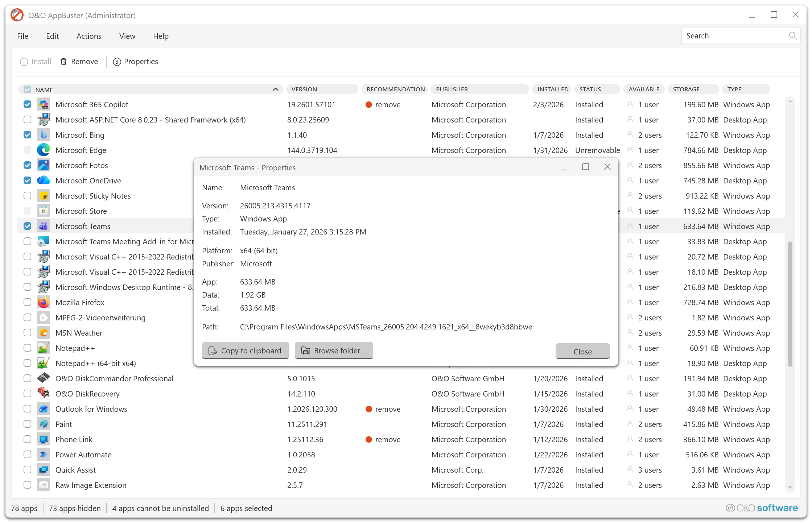Screen dimensions: 812x523
Task: Check the Microsoft Sticky Notes checkbox
Action: (x=28, y=196)
